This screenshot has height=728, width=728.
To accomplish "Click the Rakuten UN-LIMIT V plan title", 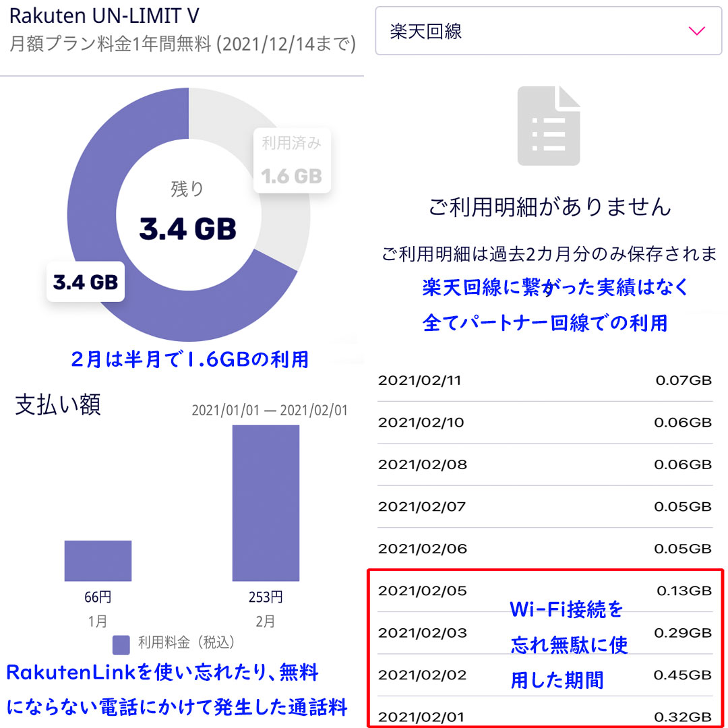I will (104, 16).
